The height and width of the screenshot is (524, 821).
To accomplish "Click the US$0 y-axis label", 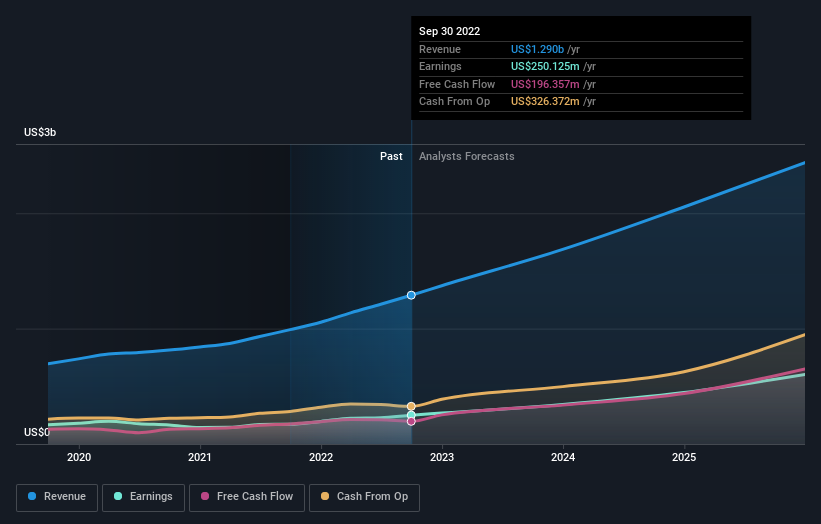I will tap(37, 432).
